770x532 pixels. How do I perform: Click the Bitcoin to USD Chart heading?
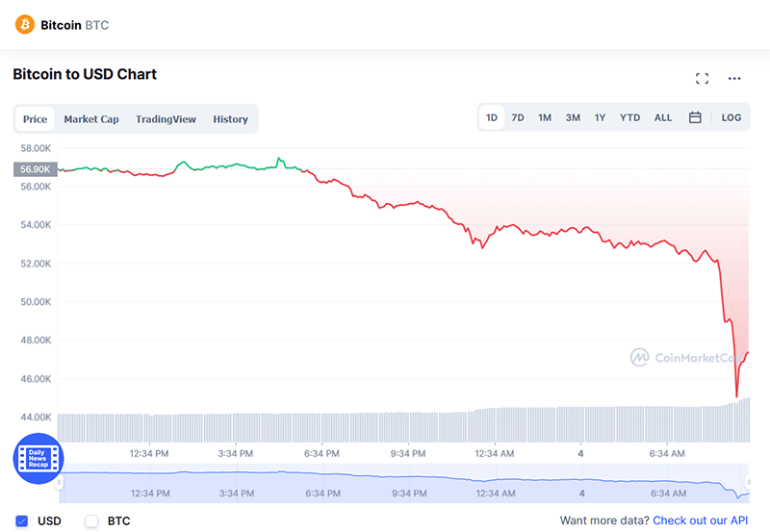(x=85, y=74)
